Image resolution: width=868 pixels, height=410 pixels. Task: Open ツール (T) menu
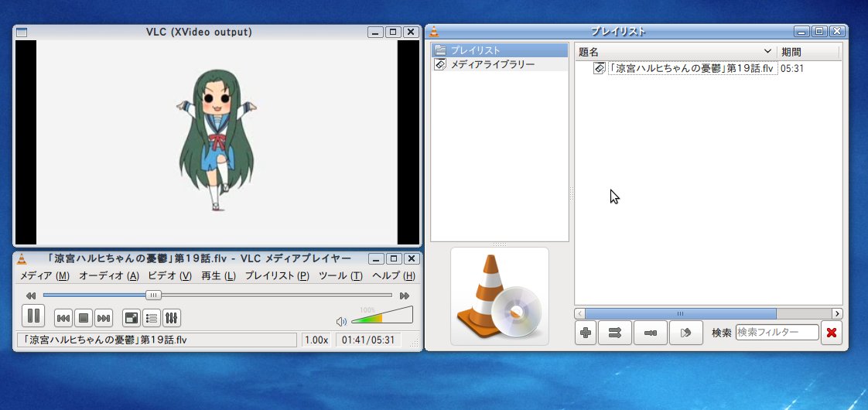(341, 275)
